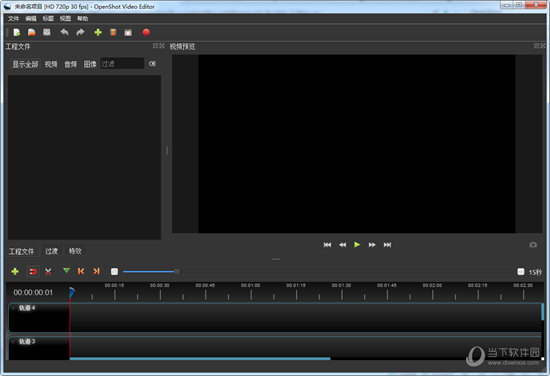Toggle fullscreen from the top toolbar
Screen dimensions: 550x376
tap(128, 33)
